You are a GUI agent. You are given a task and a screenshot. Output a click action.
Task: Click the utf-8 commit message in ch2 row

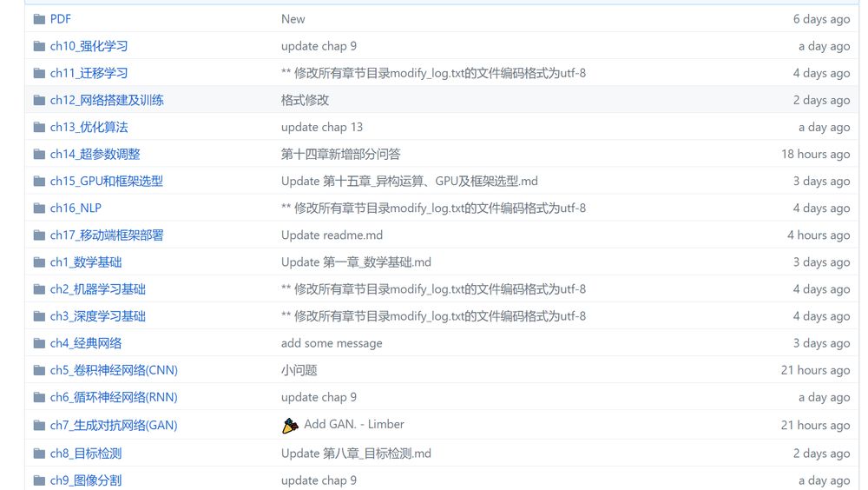433,289
